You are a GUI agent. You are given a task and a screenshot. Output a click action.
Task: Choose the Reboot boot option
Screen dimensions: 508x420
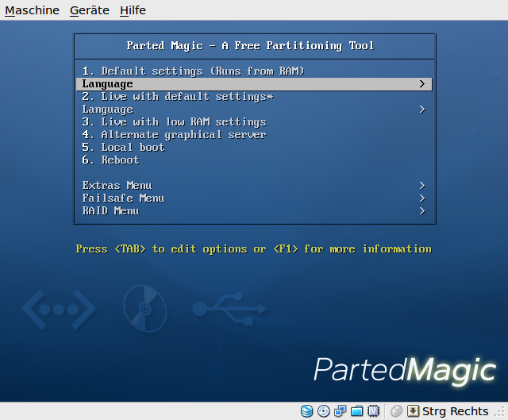pos(111,160)
